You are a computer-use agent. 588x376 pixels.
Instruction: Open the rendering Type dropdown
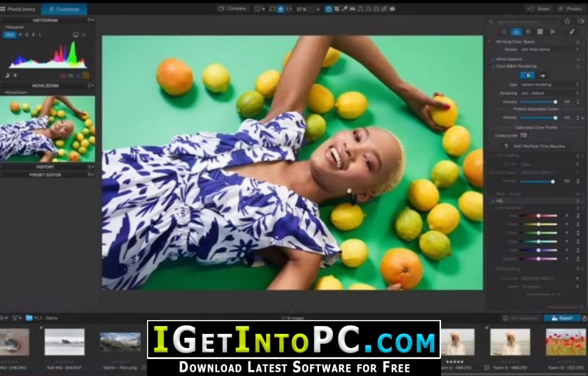pos(550,85)
